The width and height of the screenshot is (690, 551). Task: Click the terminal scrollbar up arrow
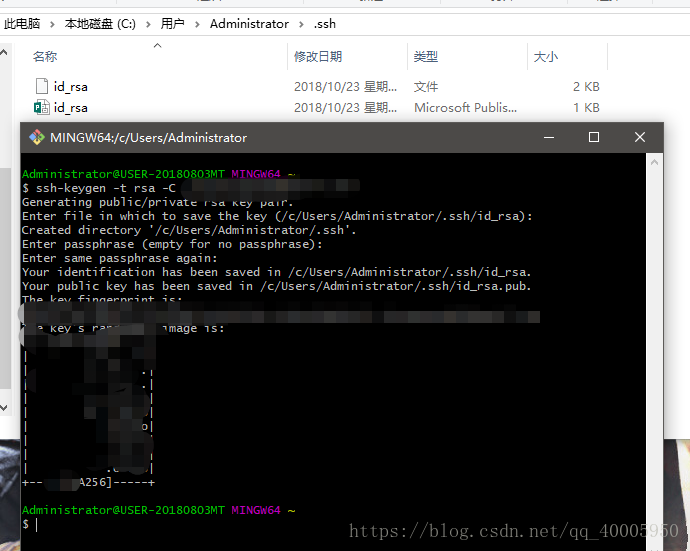click(654, 162)
